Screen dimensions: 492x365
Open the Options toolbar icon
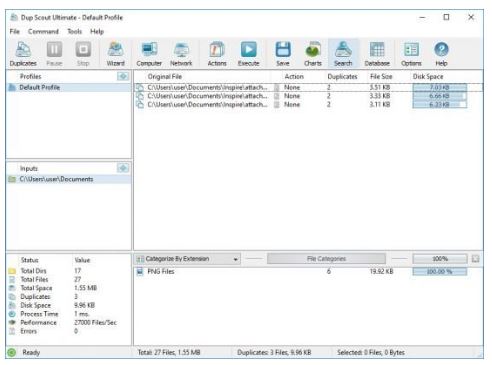click(x=411, y=53)
